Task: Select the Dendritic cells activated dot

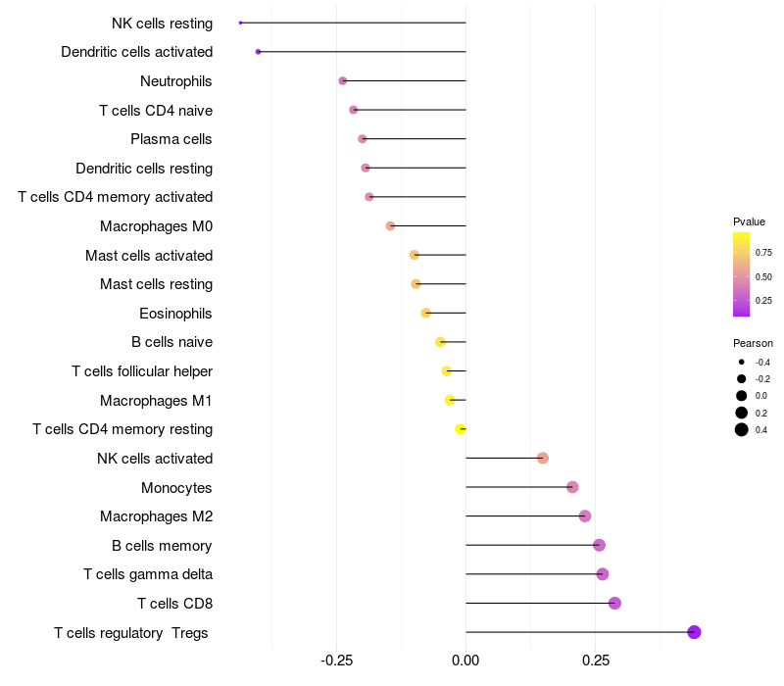Action: [x=258, y=52]
